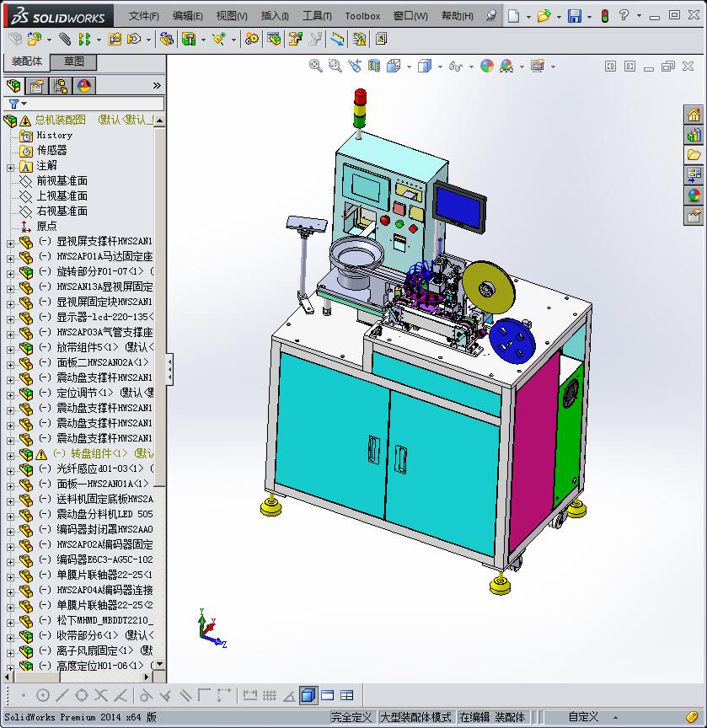
Task: Collapse the feature tree panel handle
Action: pos(170,369)
